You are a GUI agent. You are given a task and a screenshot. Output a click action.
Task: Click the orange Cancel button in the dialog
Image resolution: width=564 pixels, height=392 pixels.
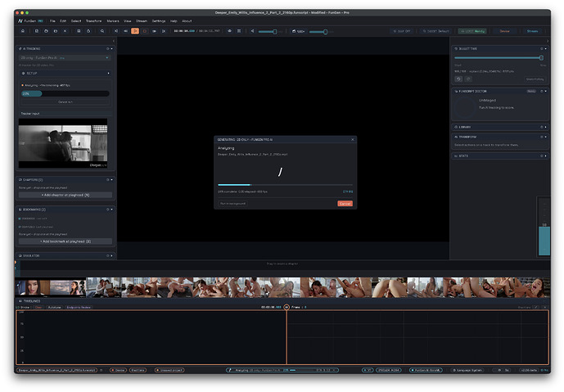point(345,204)
